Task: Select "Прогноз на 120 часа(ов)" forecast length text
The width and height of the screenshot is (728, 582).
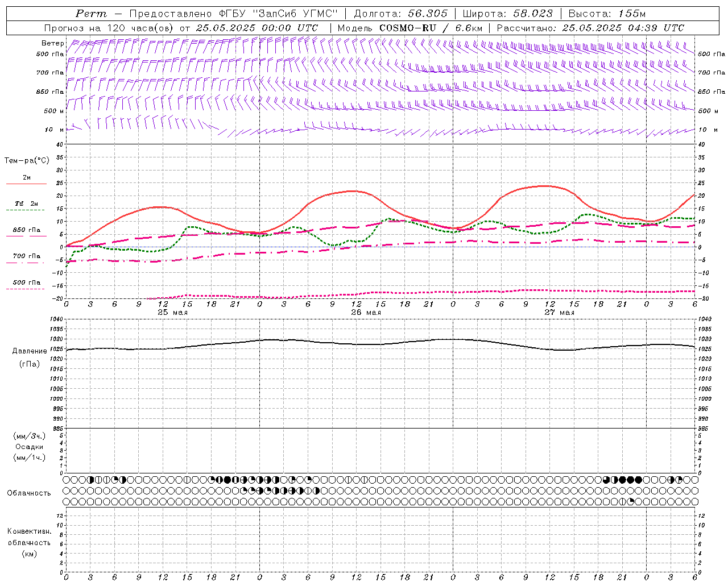Action: (110, 28)
